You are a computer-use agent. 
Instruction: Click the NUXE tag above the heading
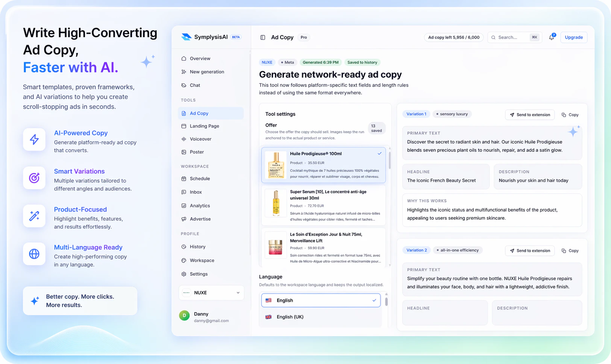point(267,62)
